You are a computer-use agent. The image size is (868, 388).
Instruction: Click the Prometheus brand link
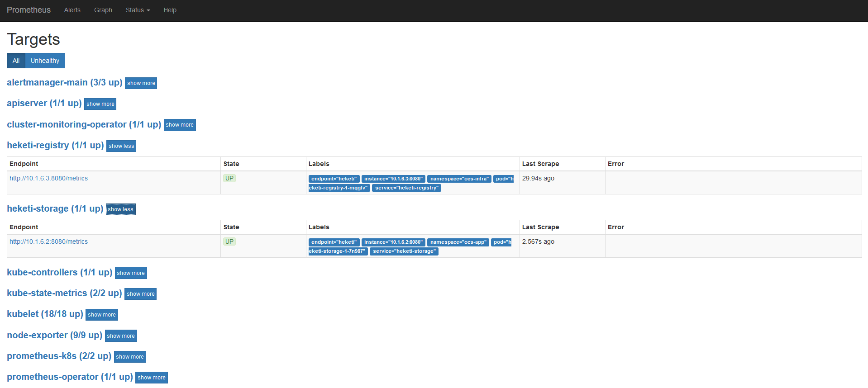(x=29, y=10)
